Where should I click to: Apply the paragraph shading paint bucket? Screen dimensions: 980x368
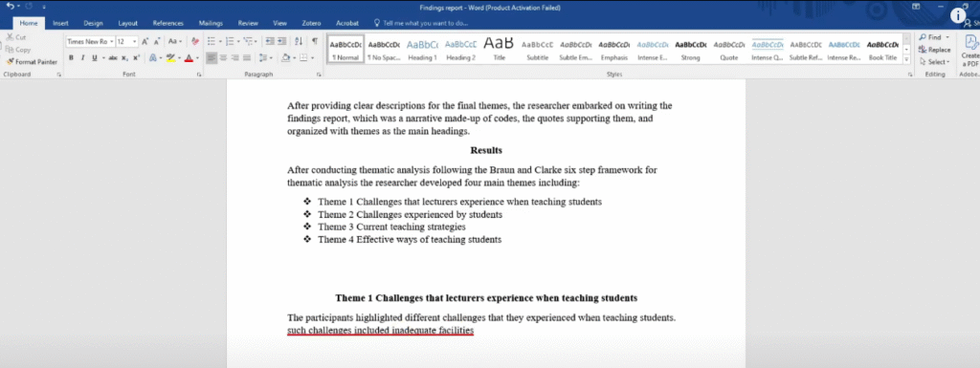click(285, 58)
